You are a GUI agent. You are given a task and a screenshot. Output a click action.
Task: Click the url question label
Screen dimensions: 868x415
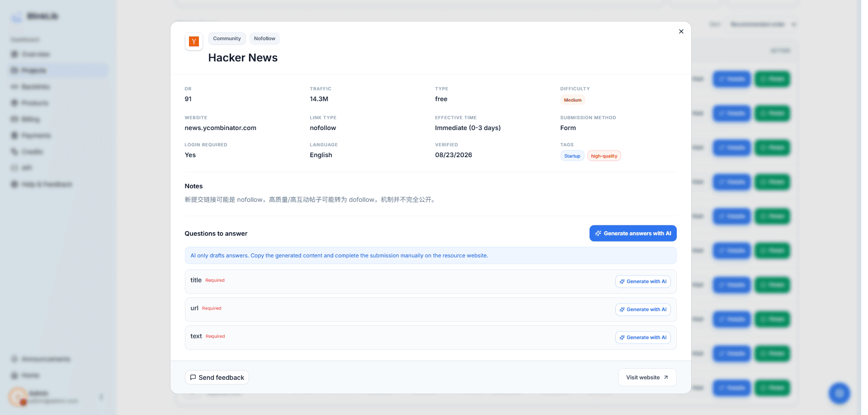(x=194, y=308)
